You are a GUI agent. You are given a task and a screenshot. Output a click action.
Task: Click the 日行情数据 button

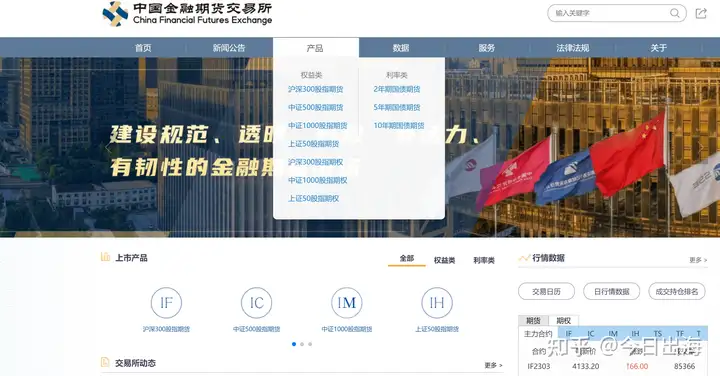[612, 292]
